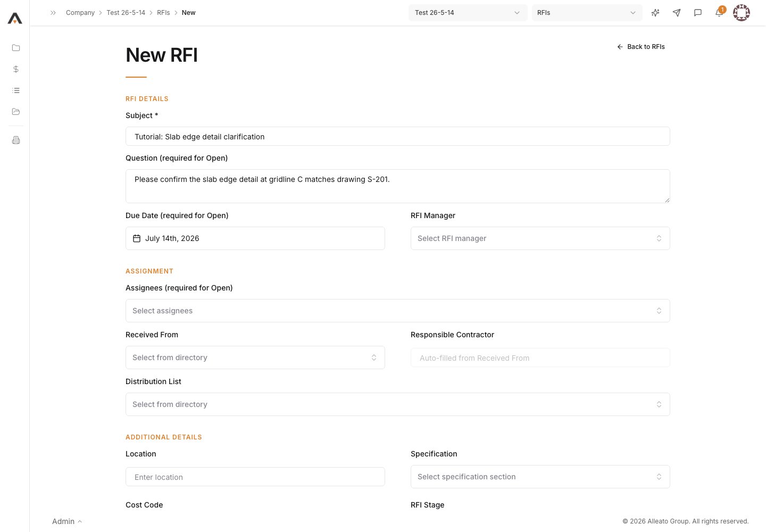Screen dimensions: 766x532
Task: Open the notifications bell icon
Action: [719, 13]
